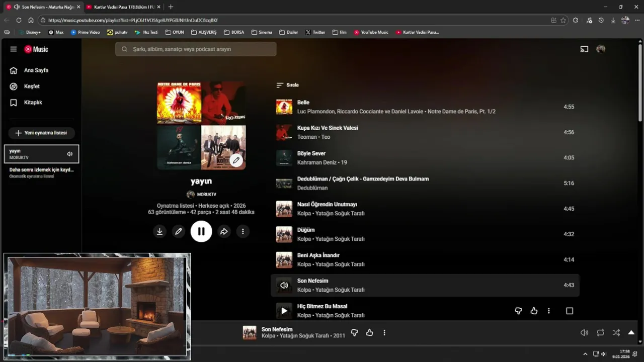Viewport: 644px width, 362px height.
Task: Dislike Hiç Bitmez Bu Masal in the list
Action: coord(518,311)
